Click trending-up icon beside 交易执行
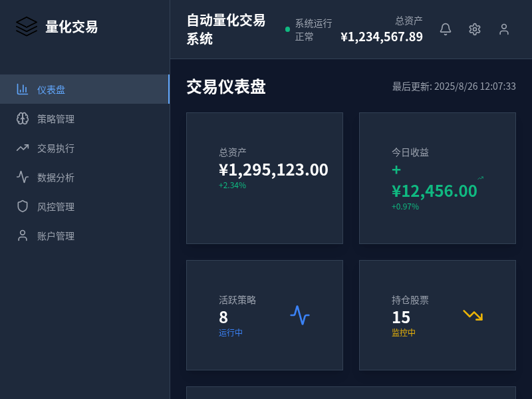Viewport: 532px width, 399px height. tap(23, 148)
